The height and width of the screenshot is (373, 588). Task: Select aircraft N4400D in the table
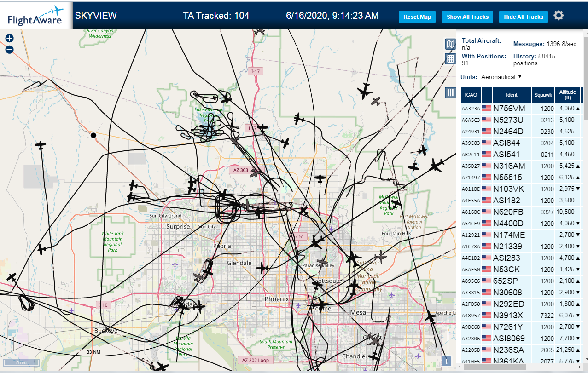tap(508, 224)
